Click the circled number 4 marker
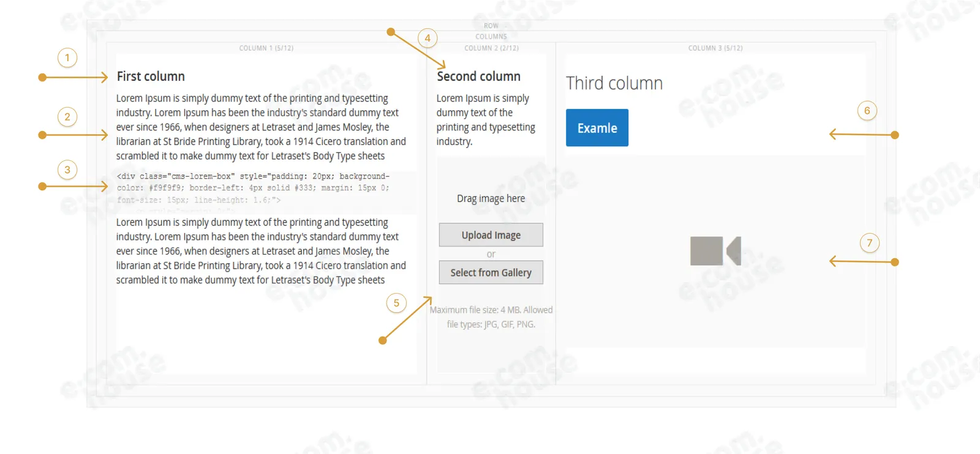 click(x=428, y=38)
